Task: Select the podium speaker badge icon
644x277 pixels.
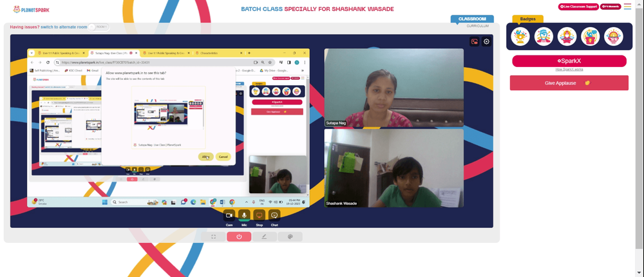Action: click(x=591, y=37)
